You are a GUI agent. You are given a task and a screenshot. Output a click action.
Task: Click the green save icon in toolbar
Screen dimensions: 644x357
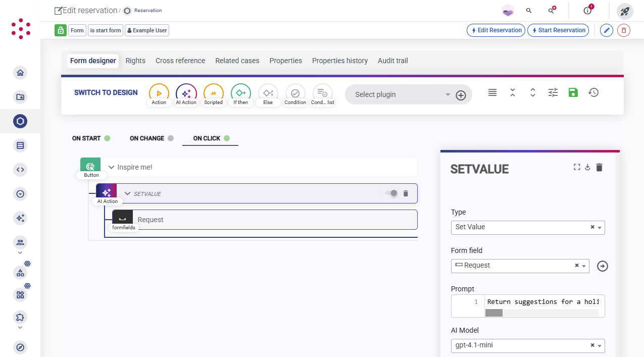[573, 92]
